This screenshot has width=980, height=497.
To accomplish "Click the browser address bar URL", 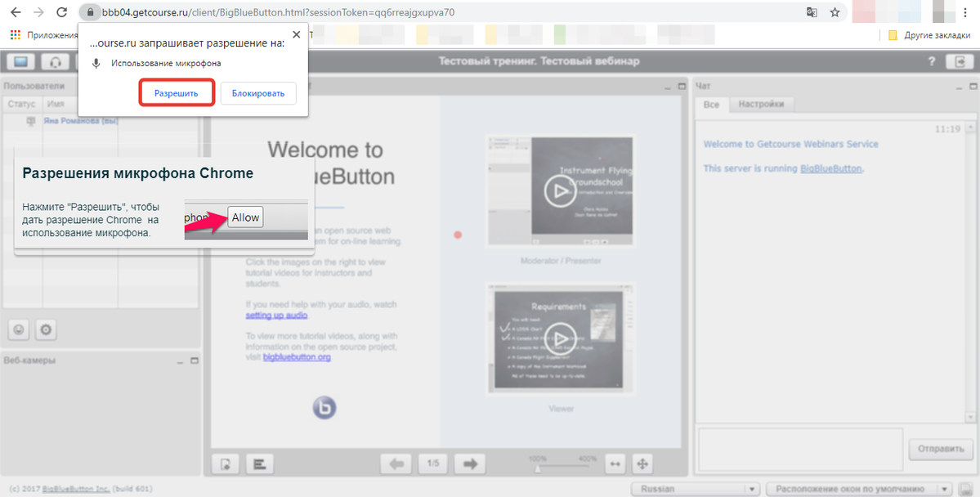I will coord(278,12).
